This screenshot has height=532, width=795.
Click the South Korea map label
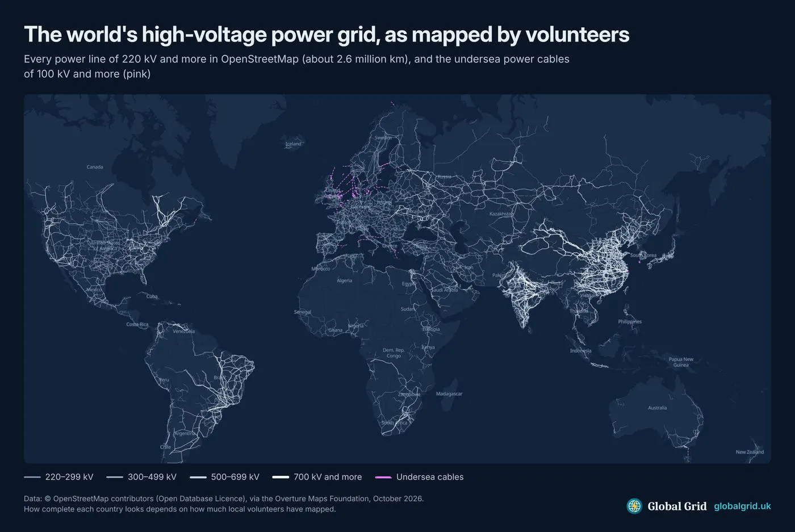[643, 255]
